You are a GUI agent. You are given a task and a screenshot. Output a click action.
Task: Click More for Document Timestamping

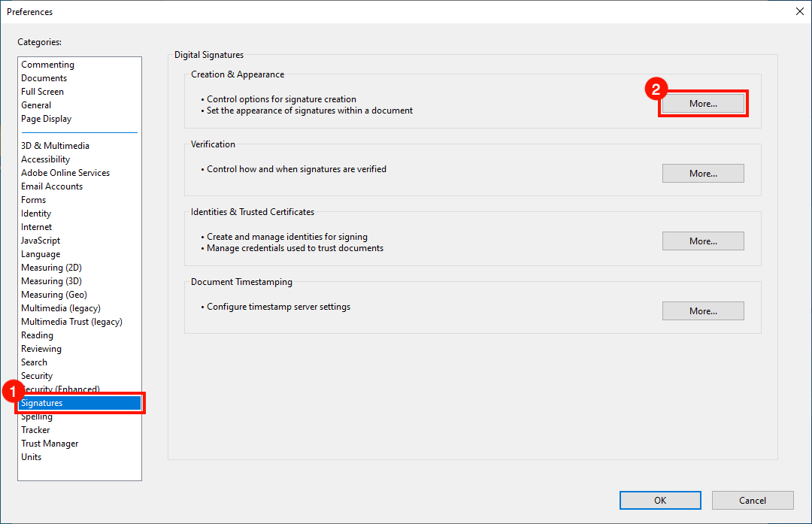(x=703, y=311)
